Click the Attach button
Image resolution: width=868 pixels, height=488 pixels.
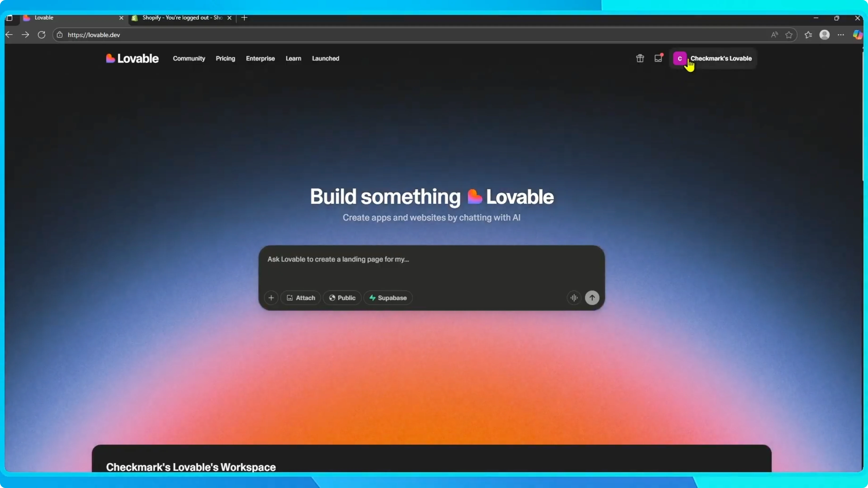(x=300, y=298)
